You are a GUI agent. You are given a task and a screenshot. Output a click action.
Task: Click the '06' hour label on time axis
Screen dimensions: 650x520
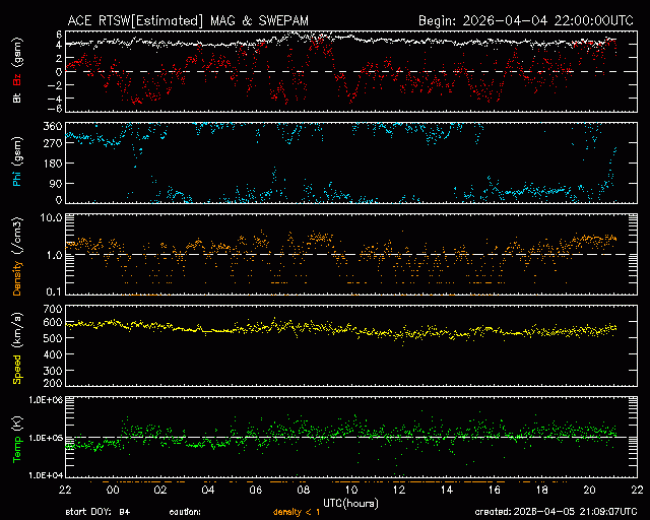256,490
